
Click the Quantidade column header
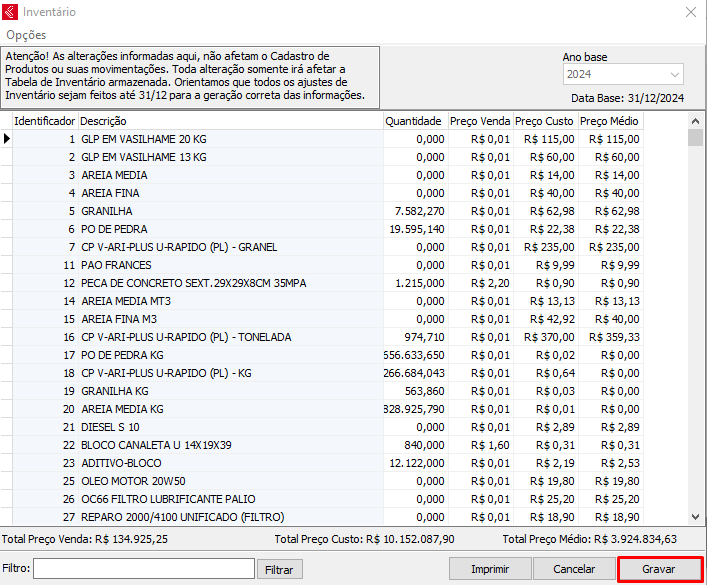414,121
